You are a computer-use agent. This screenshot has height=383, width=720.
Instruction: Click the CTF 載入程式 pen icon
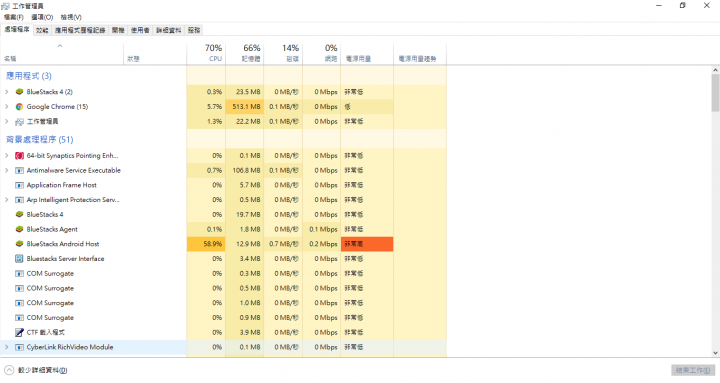(19, 332)
